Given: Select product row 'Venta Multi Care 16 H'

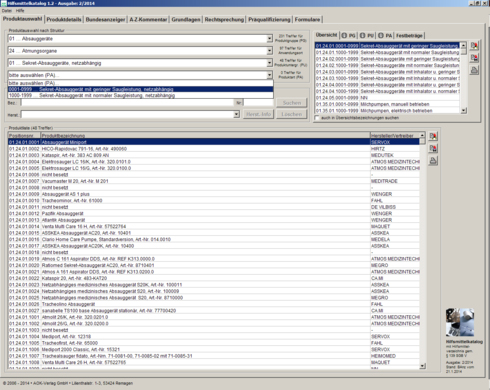Looking at the screenshot, I should coord(214,227).
